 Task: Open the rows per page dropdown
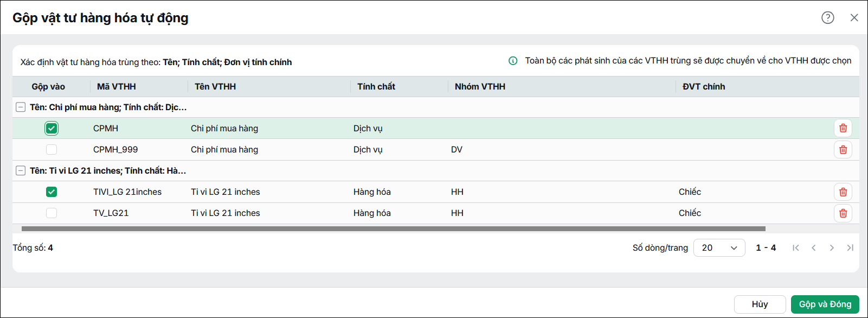point(719,247)
